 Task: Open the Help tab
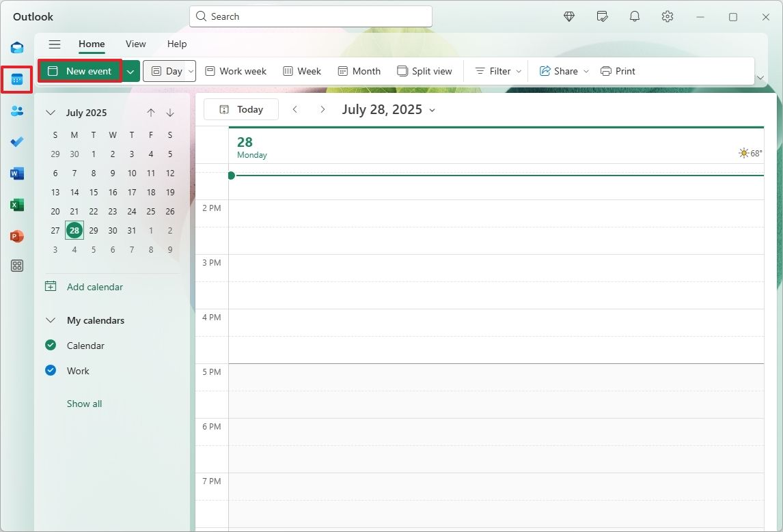point(177,44)
